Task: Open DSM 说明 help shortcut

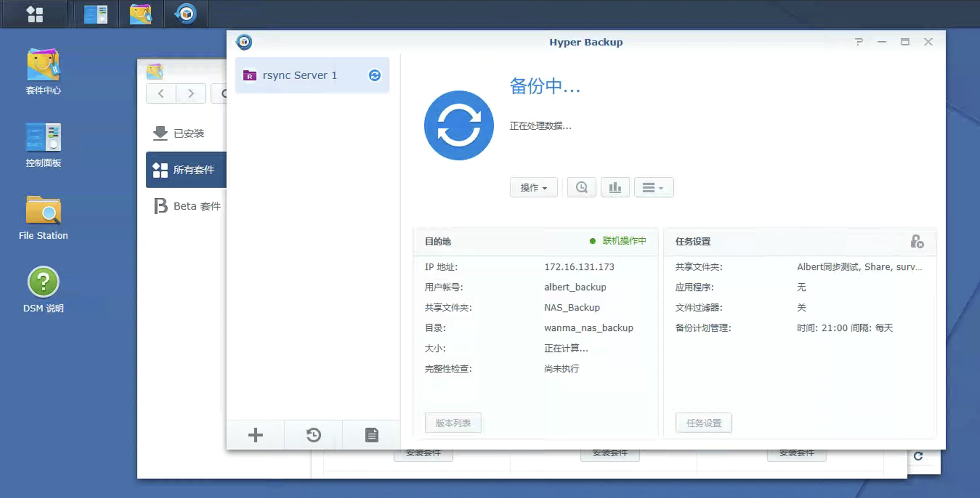Action: (43, 290)
